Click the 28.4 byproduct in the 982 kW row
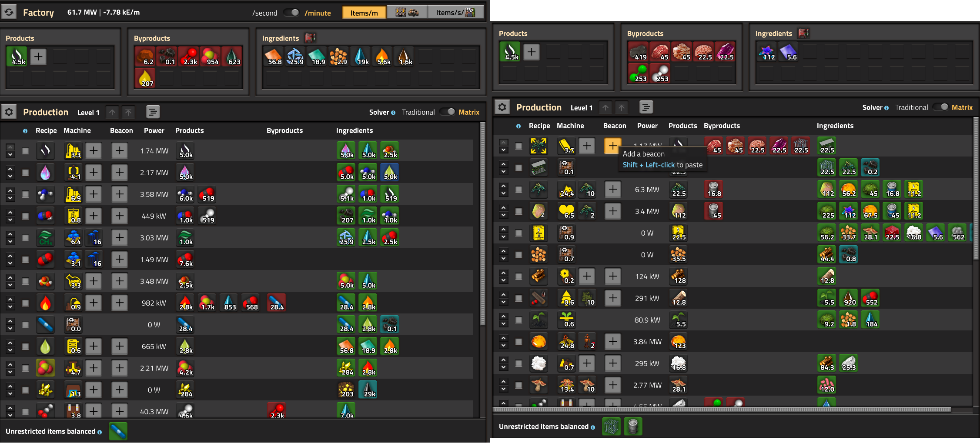The image size is (980, 443). tap(277, 303)
